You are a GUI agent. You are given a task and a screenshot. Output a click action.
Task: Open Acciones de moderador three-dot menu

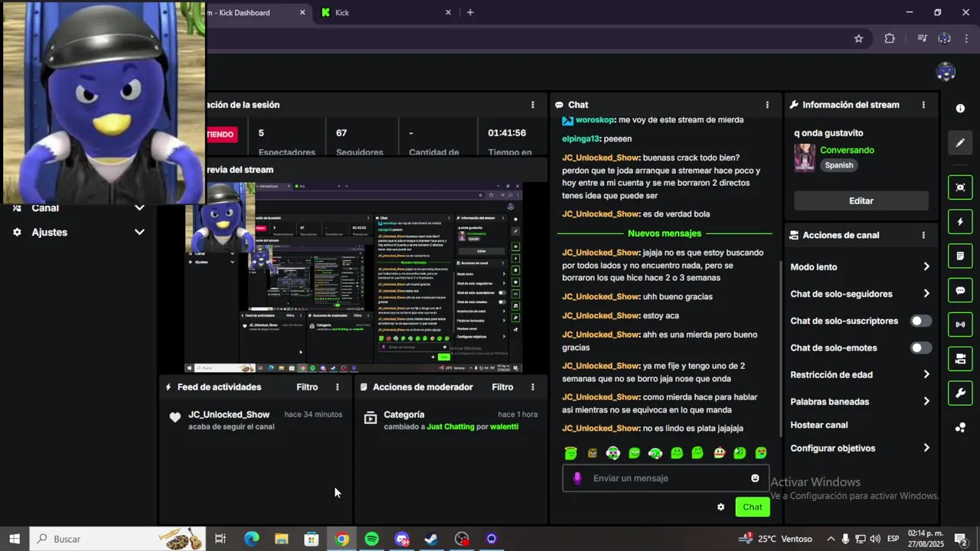point(533,387)
